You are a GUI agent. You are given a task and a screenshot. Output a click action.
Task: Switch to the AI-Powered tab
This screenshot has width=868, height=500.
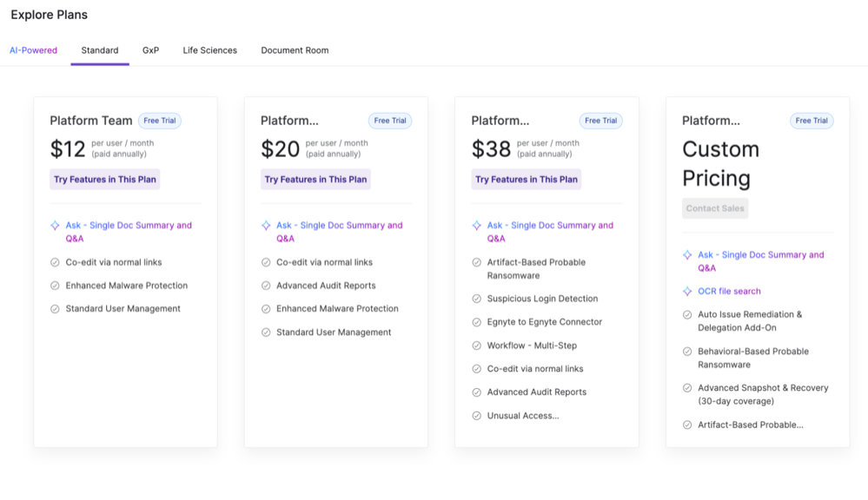tap(33, 50)
